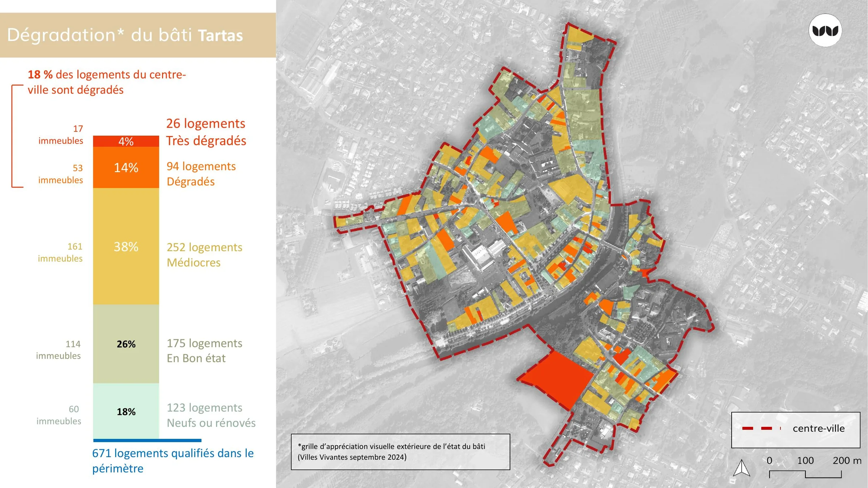Click the "60 immeubles" label
The image size is (868, 488).
point(59,415)
